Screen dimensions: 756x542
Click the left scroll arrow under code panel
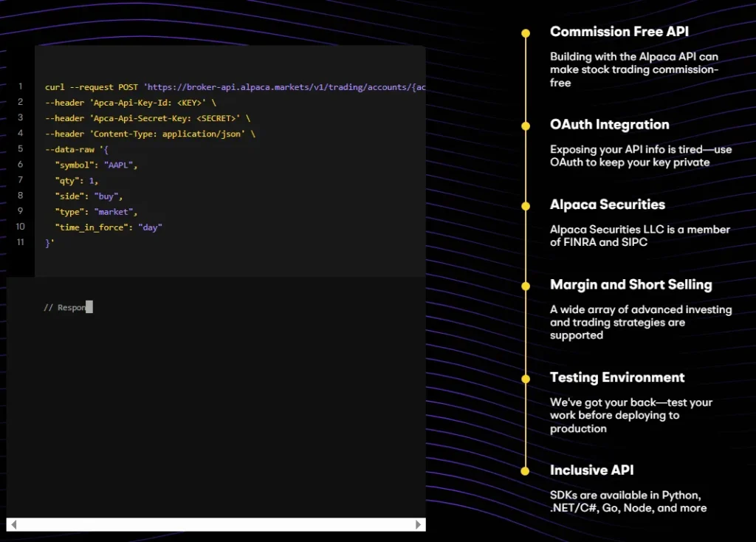click(14, 524)
